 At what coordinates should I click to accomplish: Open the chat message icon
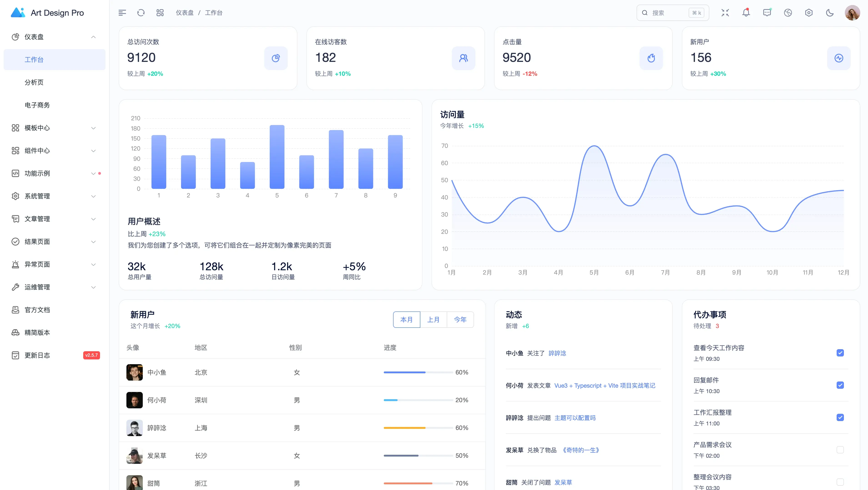tap(767, 13)
